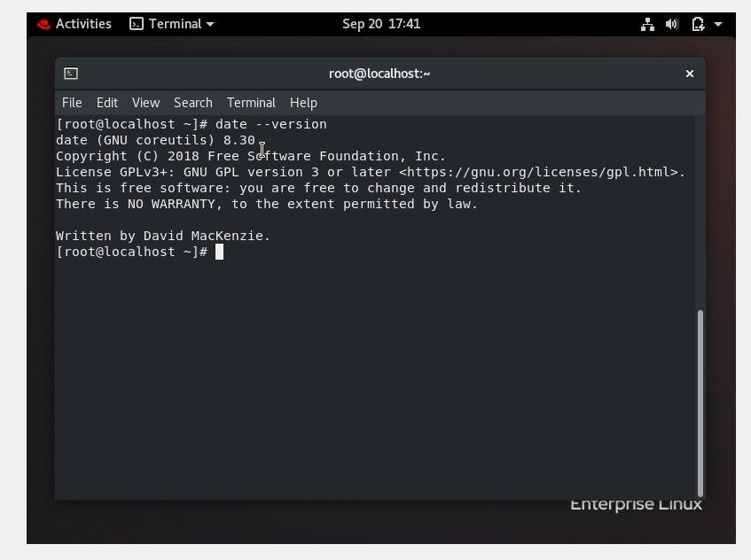Open the File menu

point(72,102)
